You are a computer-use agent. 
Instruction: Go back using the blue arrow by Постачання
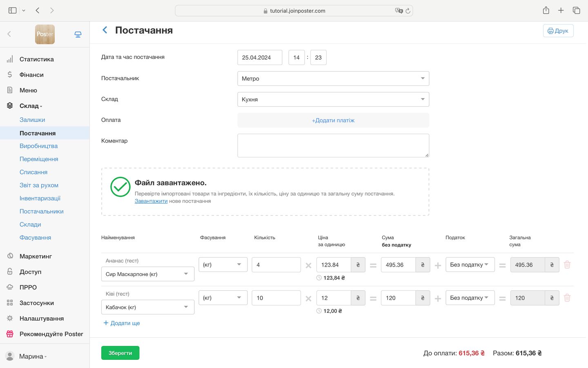pos(105,30)
